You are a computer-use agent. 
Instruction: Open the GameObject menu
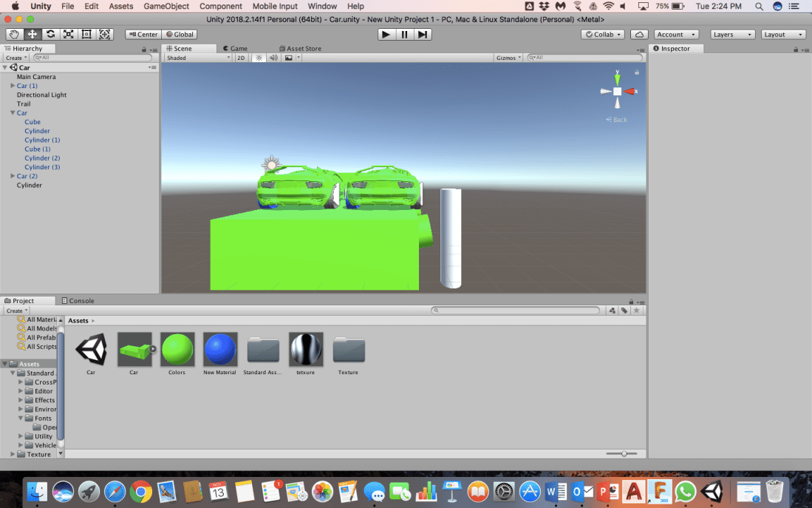(x=166, y=6)
